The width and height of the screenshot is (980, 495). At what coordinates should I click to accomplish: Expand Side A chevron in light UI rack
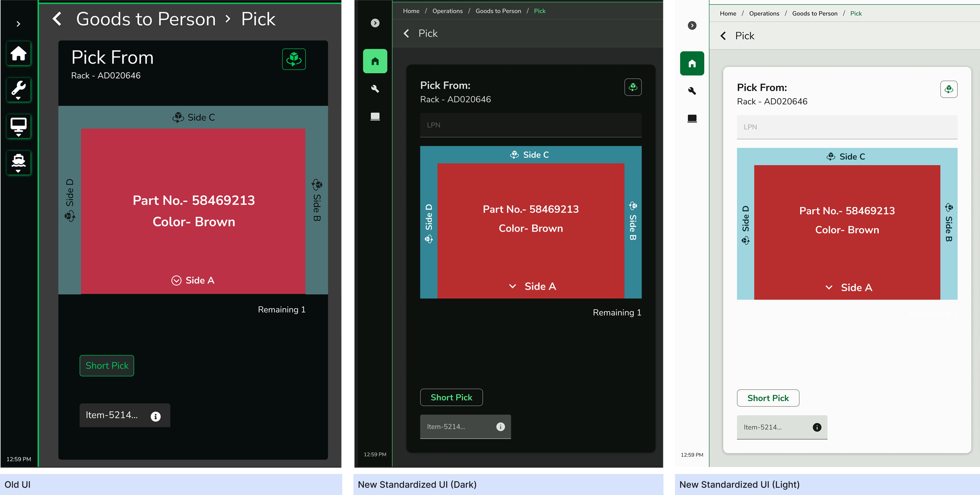coord(828,287)
